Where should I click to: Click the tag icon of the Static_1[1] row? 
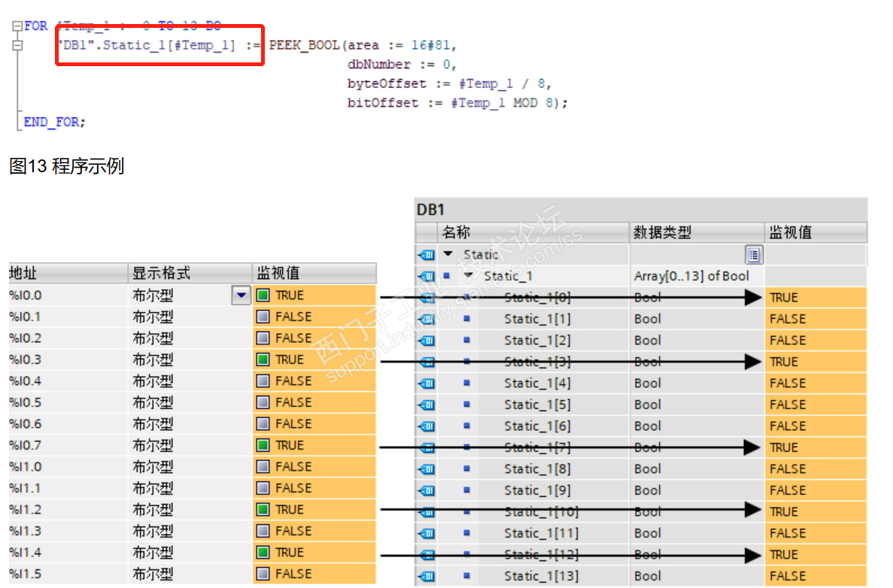(x=427, y=320)
